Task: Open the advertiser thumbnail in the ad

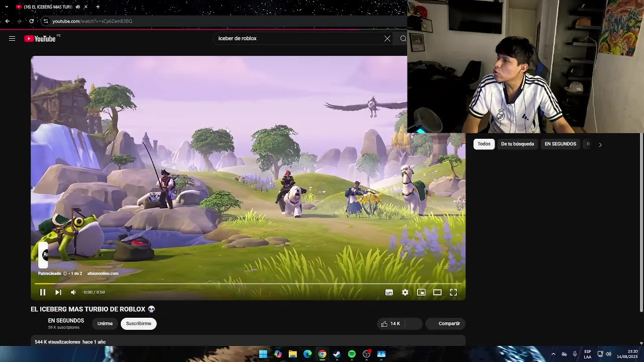Action: [x=44, y=255]
